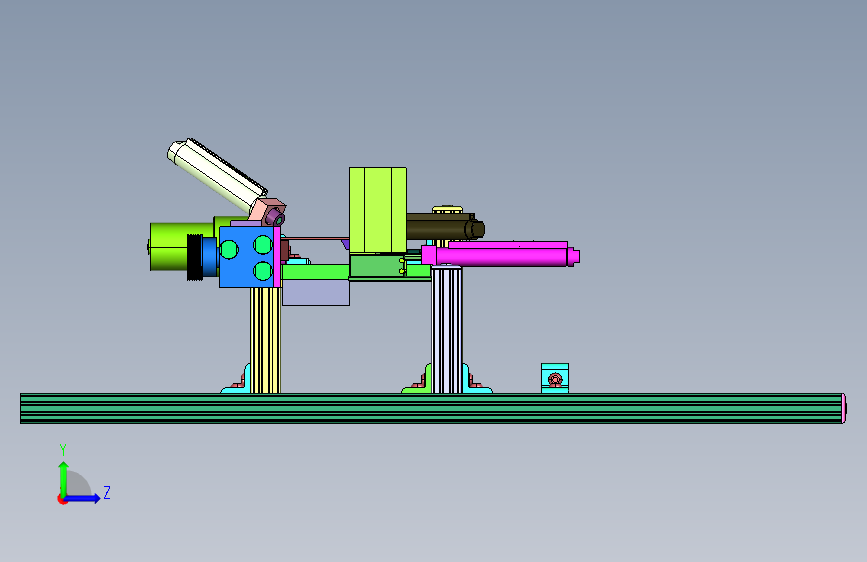Screen dimensions: 867x562
Task: Click the green Y axis arrow of the triad
Action: point(64,478)
